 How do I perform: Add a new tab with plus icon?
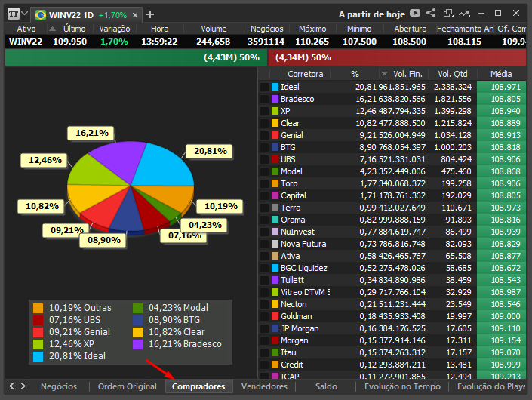point(150,14)
